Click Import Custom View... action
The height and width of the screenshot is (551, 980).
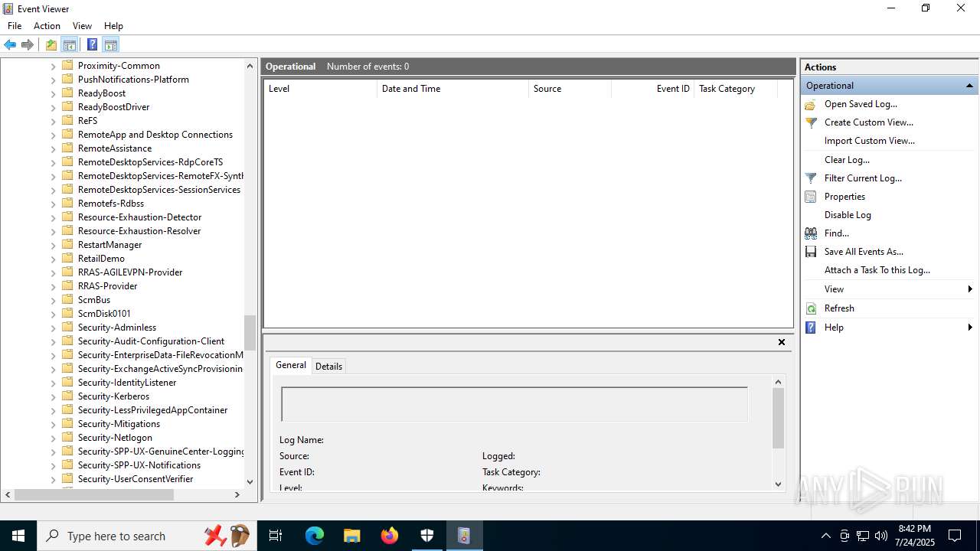coord(870,141)
